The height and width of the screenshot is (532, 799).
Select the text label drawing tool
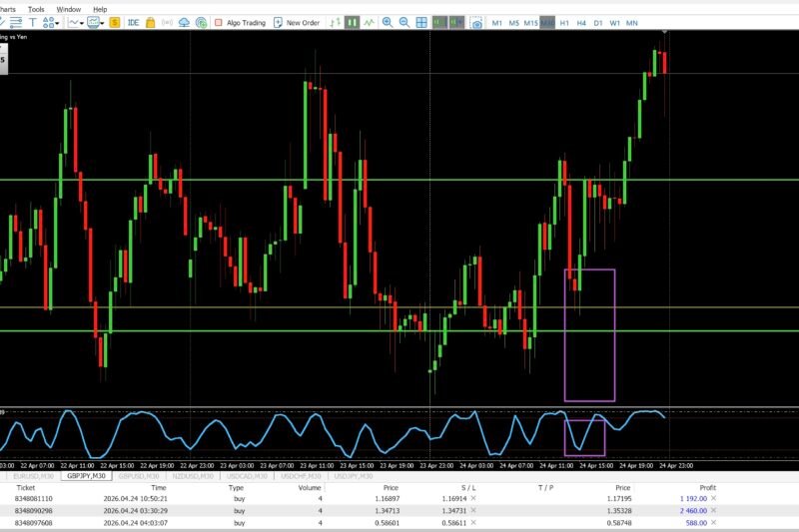pos(33,22)
